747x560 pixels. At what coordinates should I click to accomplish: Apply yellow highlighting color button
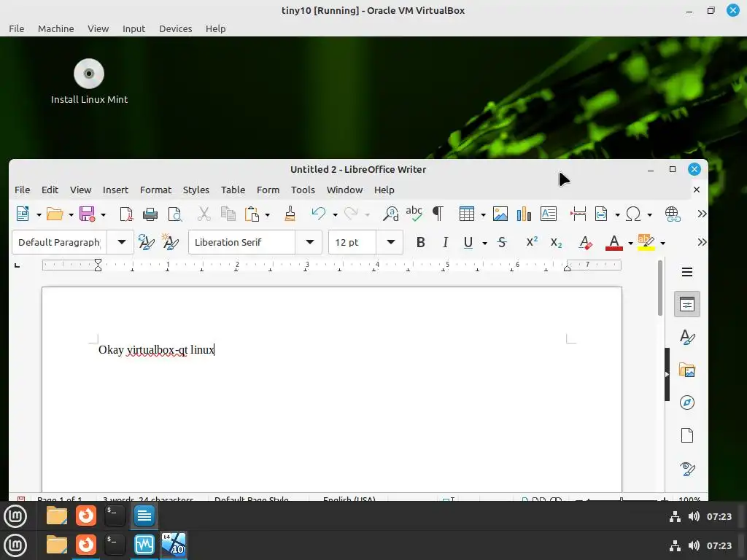[646, 243]
